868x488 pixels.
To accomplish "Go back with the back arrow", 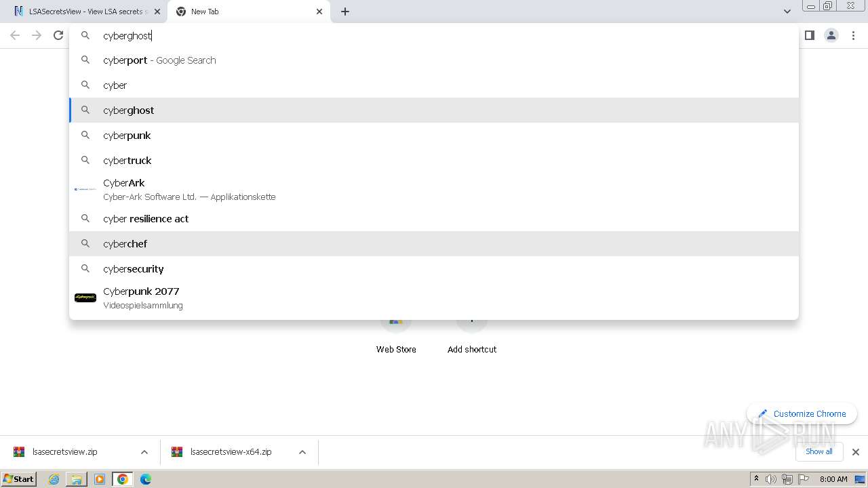I will pos(15,35).
